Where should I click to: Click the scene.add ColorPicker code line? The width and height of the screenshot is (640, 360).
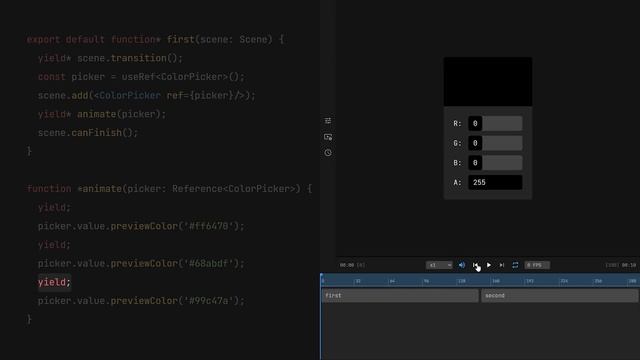[146, 96]
